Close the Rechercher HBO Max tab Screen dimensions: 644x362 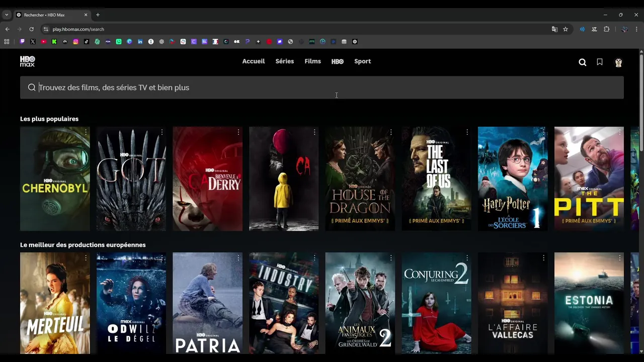86,15
